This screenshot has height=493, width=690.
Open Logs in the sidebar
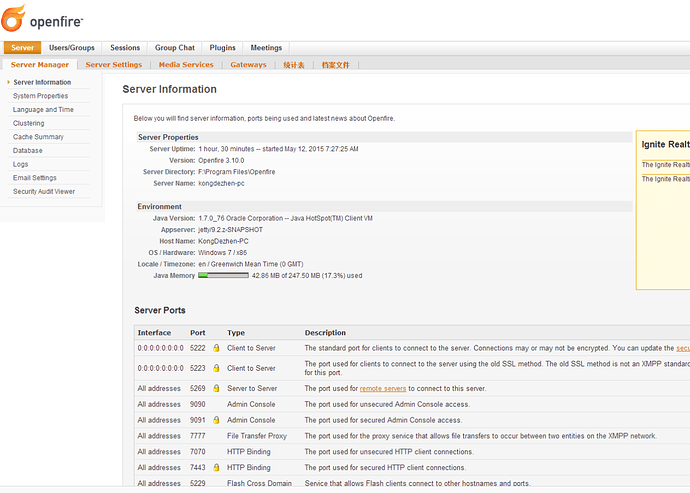click(20, 164)
